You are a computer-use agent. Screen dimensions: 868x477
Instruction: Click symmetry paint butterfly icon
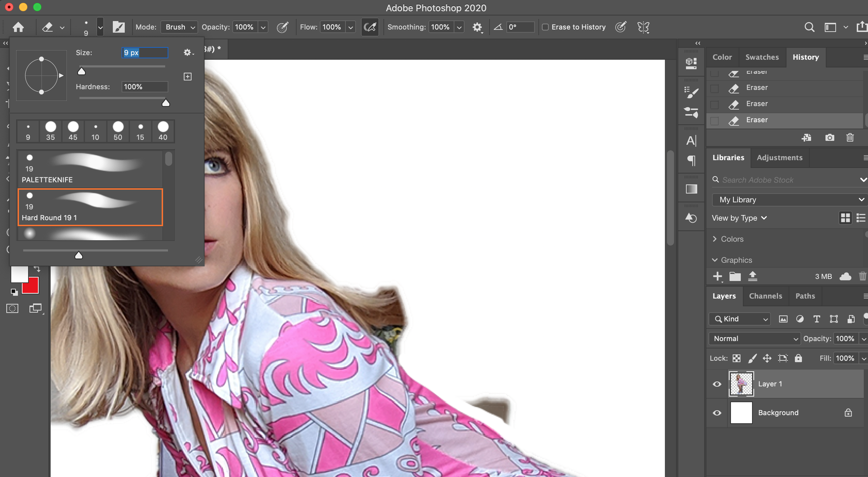643,27
